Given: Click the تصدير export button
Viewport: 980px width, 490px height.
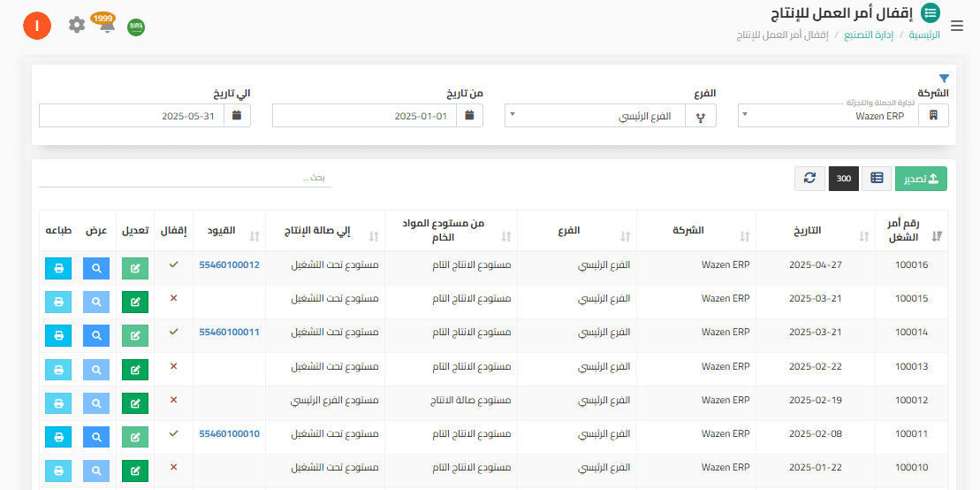Looking at the screenshot, I should [x=921, y=179].
